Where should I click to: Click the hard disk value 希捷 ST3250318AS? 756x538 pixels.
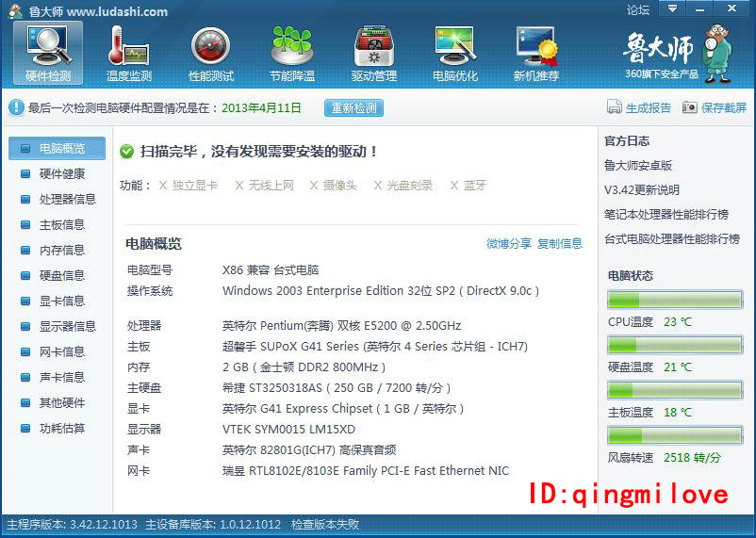point(337,388)
